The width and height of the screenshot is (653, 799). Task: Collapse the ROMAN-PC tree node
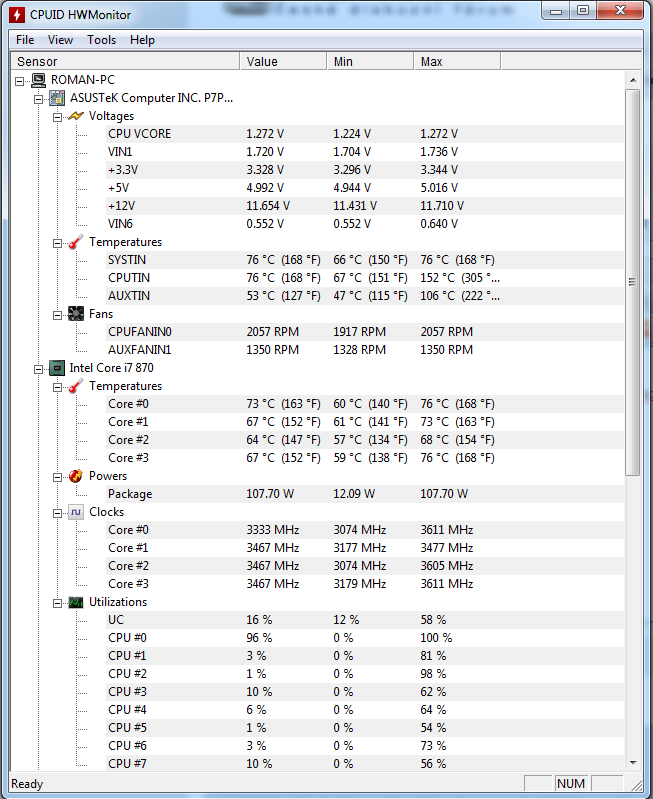coord(20,80)
